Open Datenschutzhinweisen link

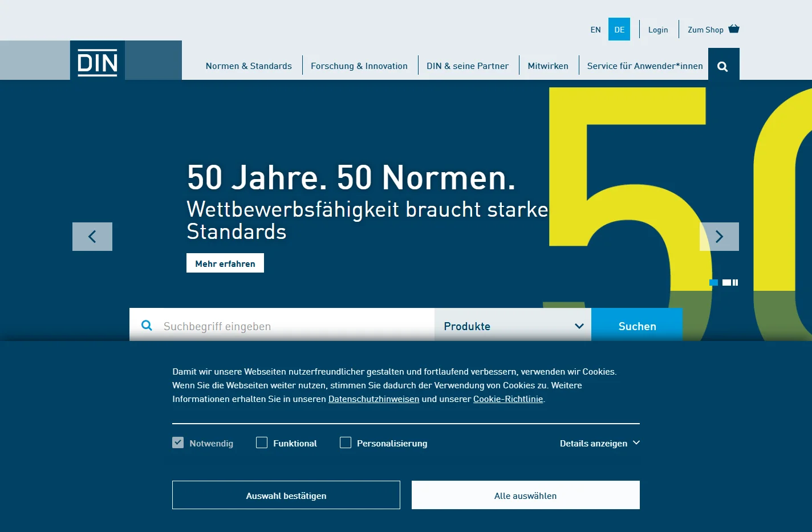tap(373, 399)
